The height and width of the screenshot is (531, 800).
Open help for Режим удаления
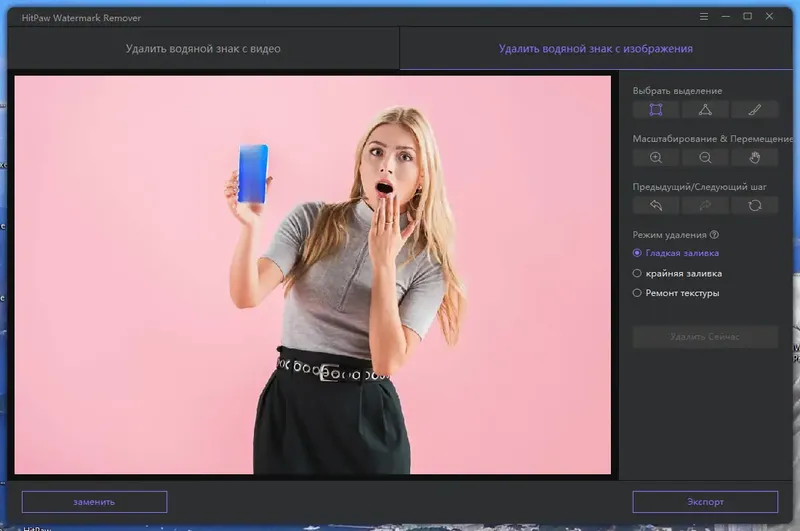point(714,235)
